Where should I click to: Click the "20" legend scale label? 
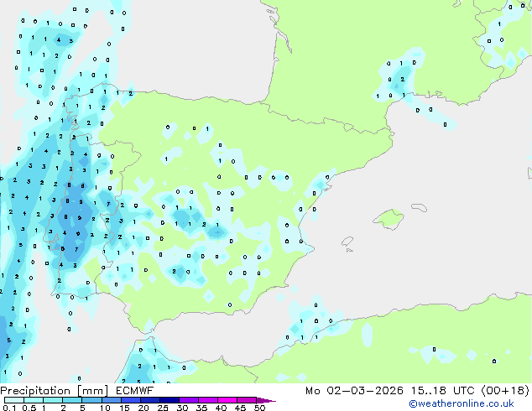point(143,408)
